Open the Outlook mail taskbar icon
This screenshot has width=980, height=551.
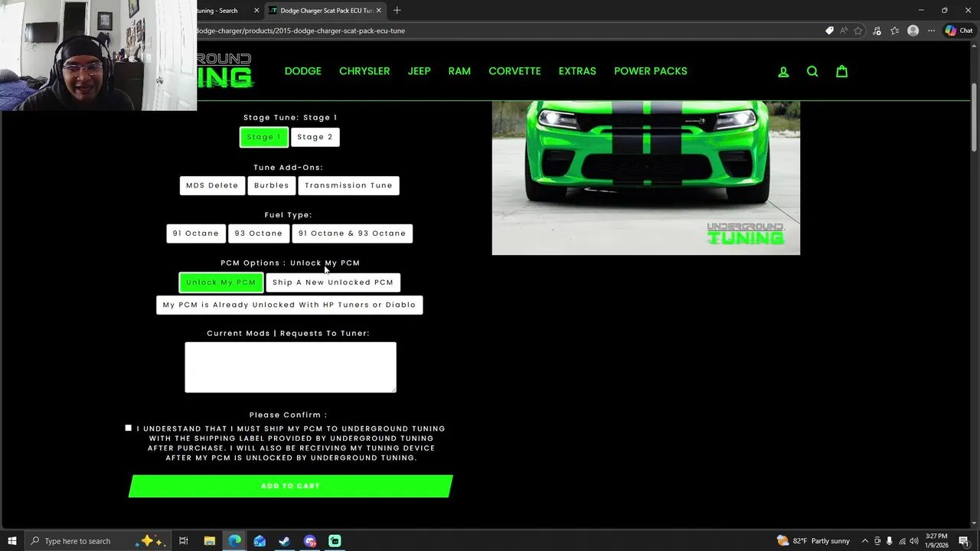260,541
